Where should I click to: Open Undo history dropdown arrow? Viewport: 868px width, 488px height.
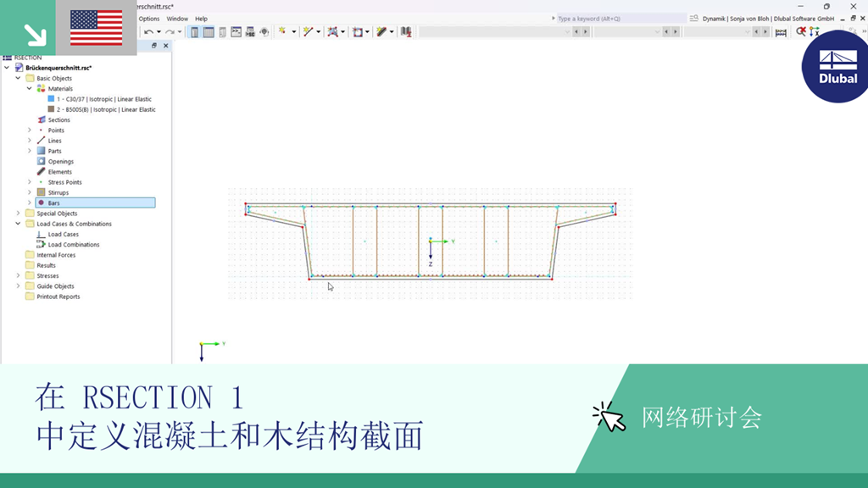coord(159,32)
